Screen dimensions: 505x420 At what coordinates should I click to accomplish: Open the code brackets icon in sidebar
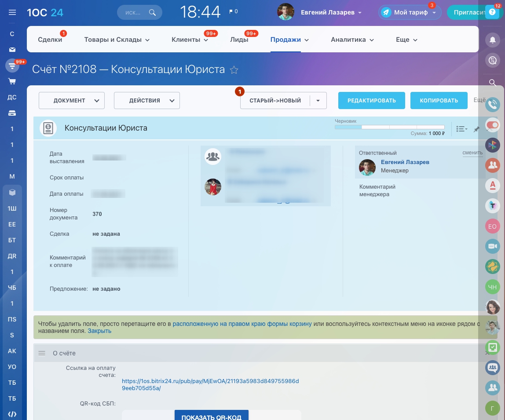12,414
